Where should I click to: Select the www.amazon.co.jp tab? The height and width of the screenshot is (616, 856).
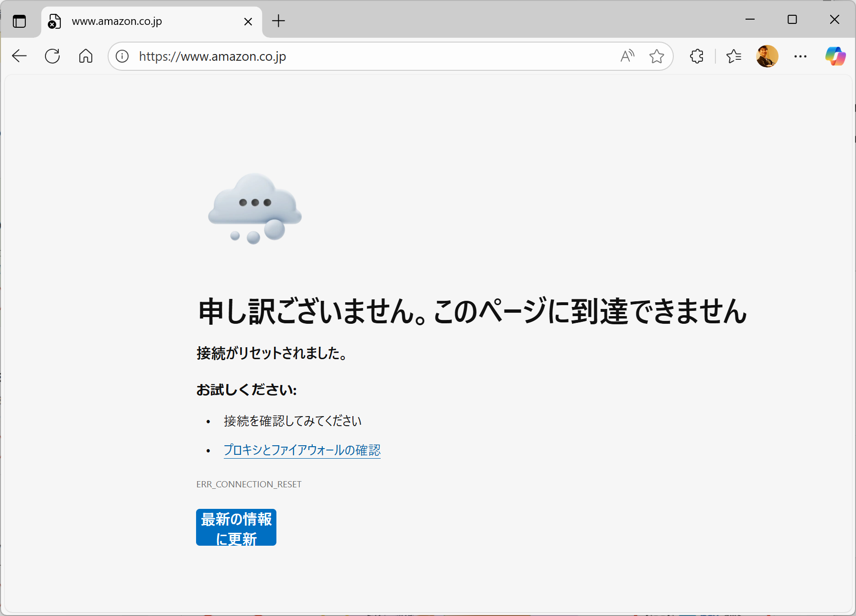coord(152,22)
